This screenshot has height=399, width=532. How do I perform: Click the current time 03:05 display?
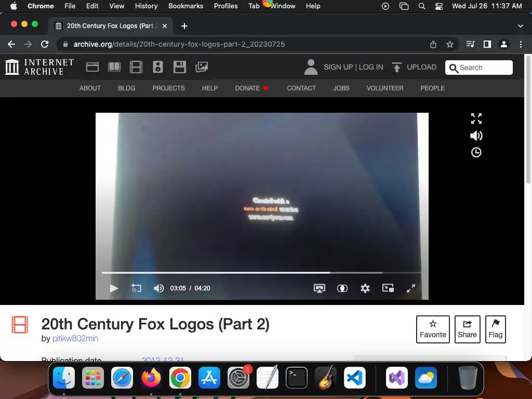[x=178, y=288]
